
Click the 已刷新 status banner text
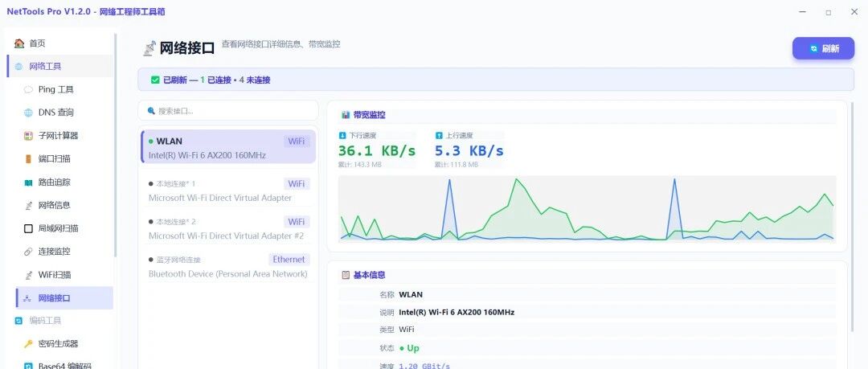pyautogui.click(x=216, y=80)
